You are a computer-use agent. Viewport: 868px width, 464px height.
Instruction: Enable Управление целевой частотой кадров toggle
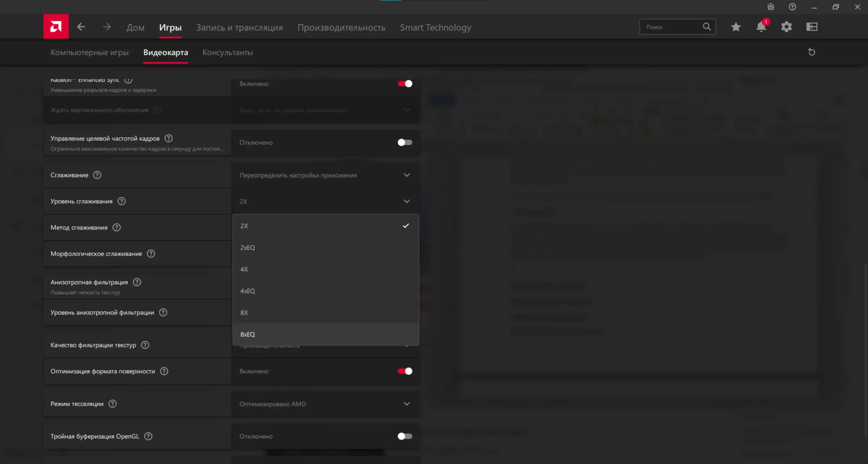405,142
